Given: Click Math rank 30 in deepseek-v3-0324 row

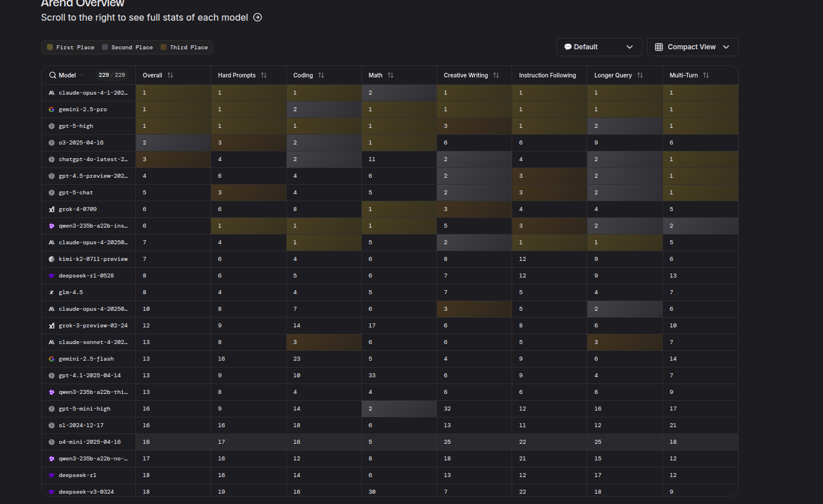Looking at the screenshot, I should 372,492.
